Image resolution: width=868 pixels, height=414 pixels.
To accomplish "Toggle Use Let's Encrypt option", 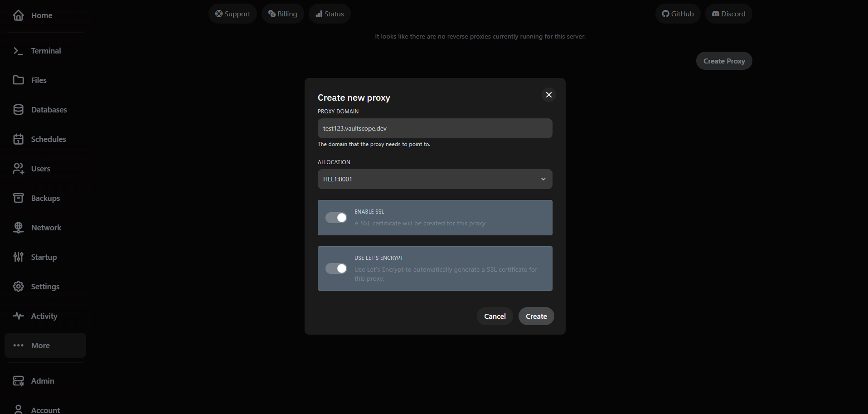I will pos(336,268).
